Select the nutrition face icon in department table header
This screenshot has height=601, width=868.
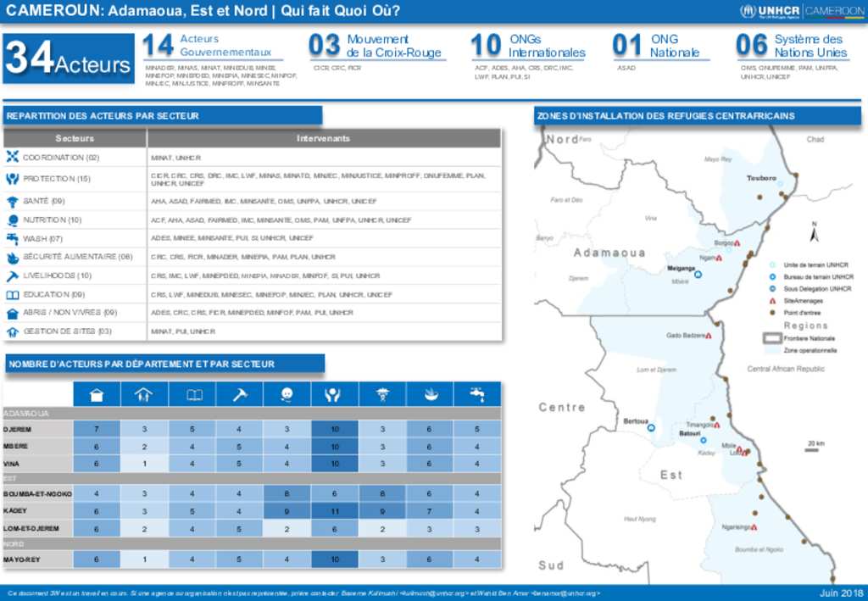287,394
